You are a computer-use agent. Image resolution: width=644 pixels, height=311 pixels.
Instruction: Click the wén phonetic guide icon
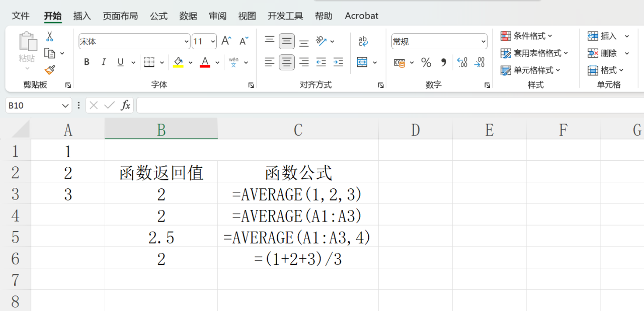pos(233,62)
